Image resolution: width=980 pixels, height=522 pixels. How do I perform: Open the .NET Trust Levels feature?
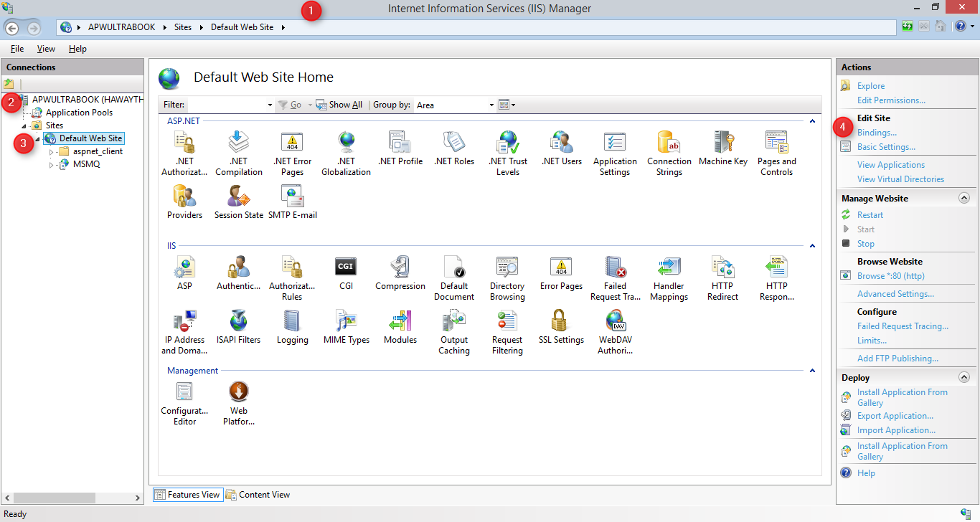click(507, 153)
